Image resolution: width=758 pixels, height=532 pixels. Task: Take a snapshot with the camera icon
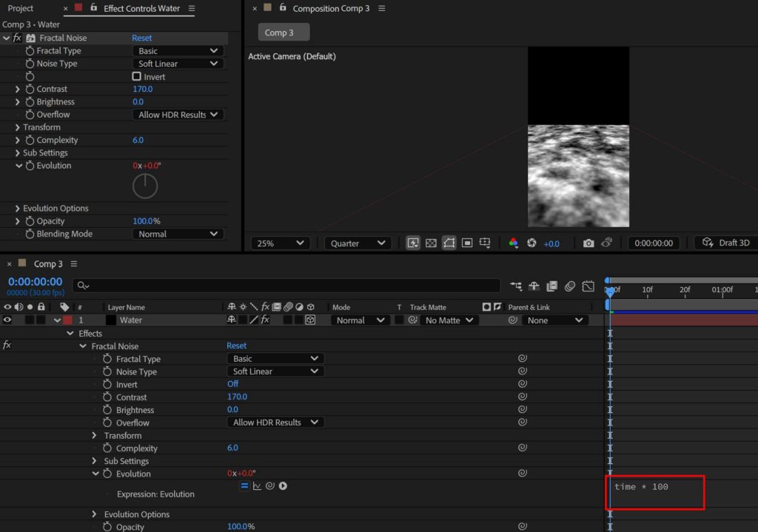click(x=588, y=243)
